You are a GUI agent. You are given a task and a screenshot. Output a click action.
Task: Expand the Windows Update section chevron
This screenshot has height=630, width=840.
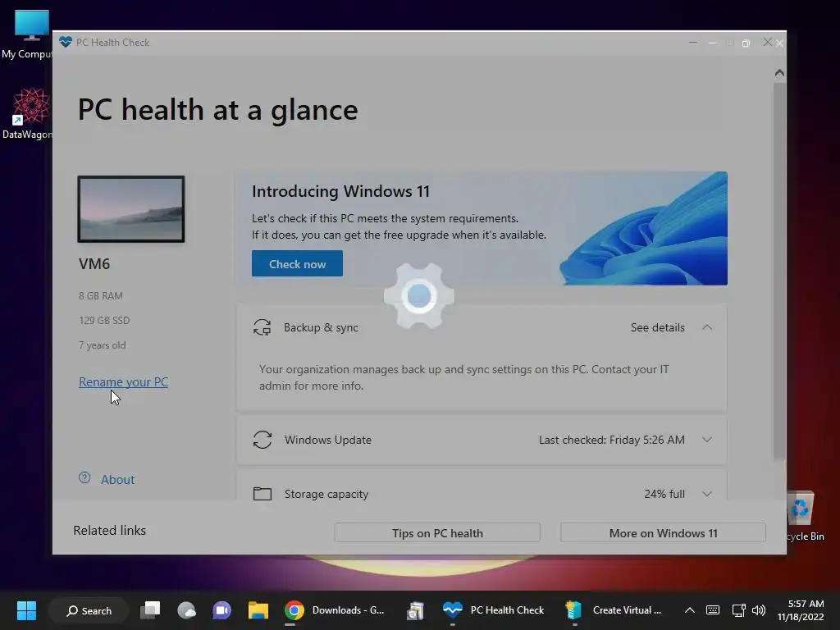coord(707,440)
